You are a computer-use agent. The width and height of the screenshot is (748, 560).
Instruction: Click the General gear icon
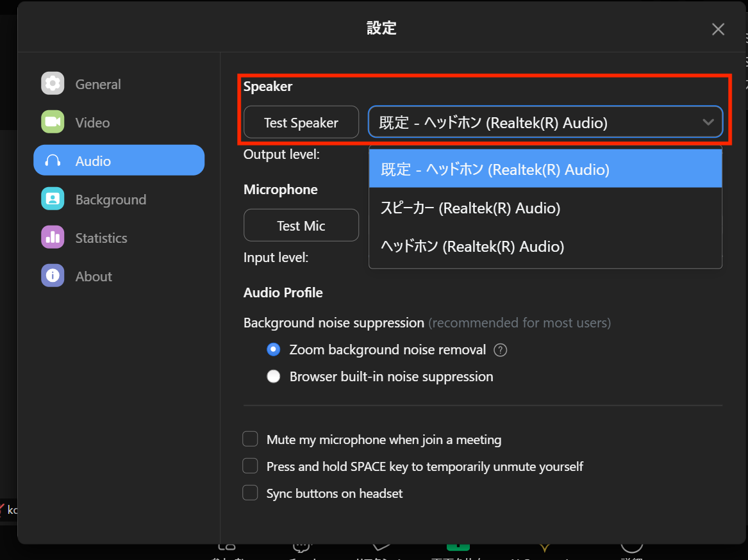click(x=53, y=84)
